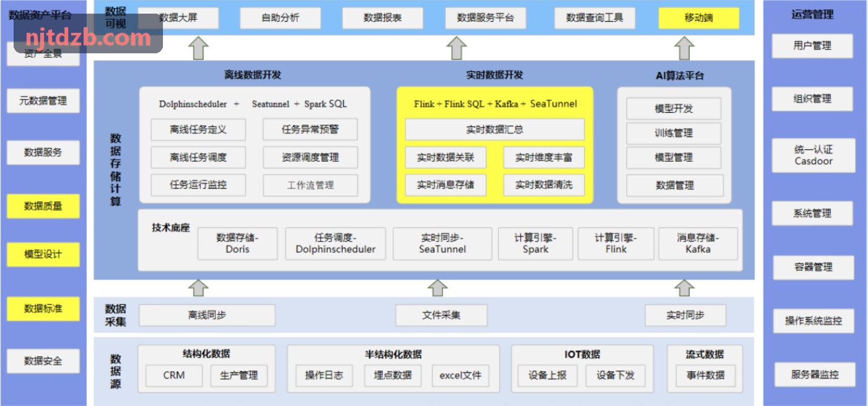Viewport: 868px width, 406px height.
Task: Select the 容器管理 box
Action: [813, 268]
